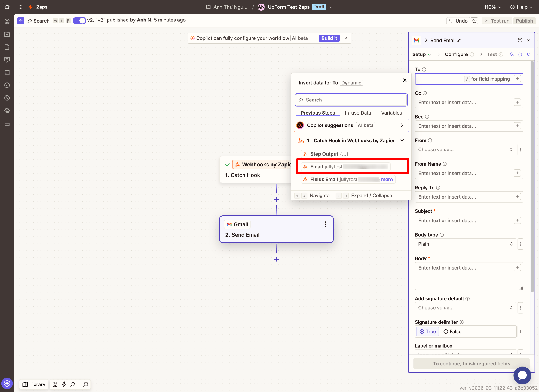Click the plus button in Reply To field
This screenshot has width=539, height=392.
coord(517,197)
